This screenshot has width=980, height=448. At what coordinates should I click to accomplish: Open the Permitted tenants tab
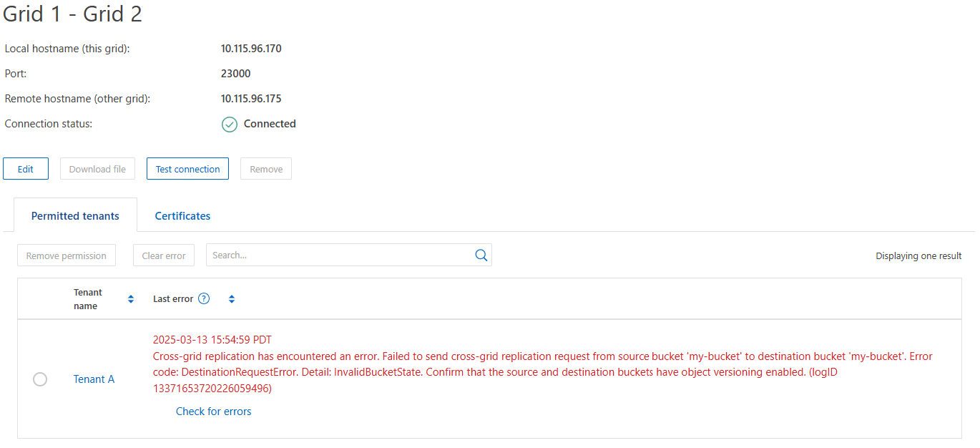[75, 215]
